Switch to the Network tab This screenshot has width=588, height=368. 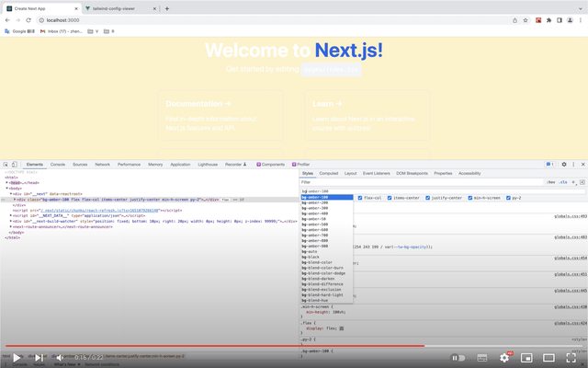pyautogui.click(x=102, y=165)
